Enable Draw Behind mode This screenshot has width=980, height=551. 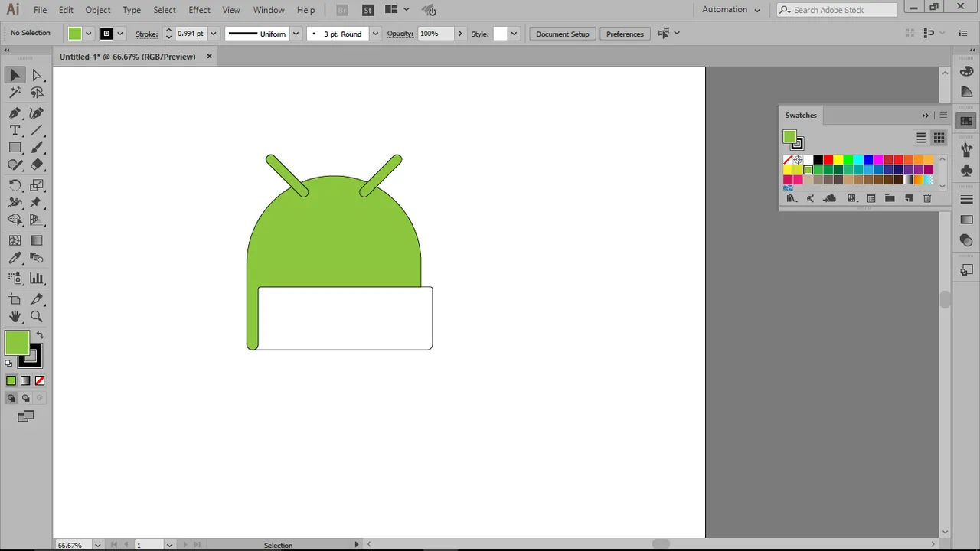tap(25, 398)
